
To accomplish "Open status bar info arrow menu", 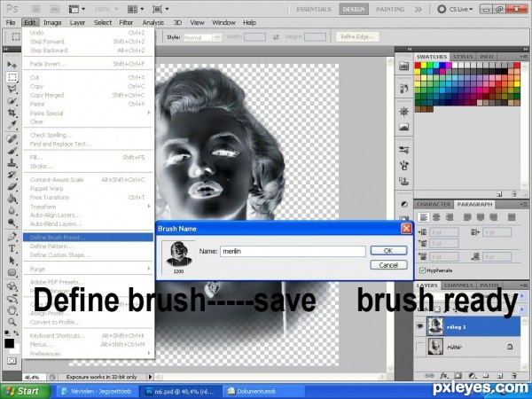I will (x=151, y=377).
